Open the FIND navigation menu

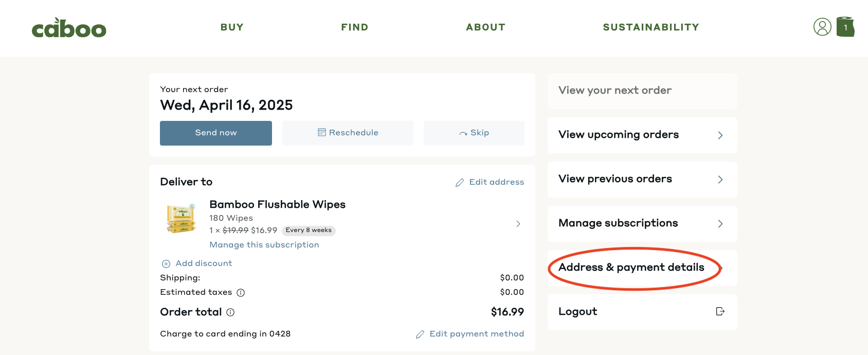pos(355,27)
